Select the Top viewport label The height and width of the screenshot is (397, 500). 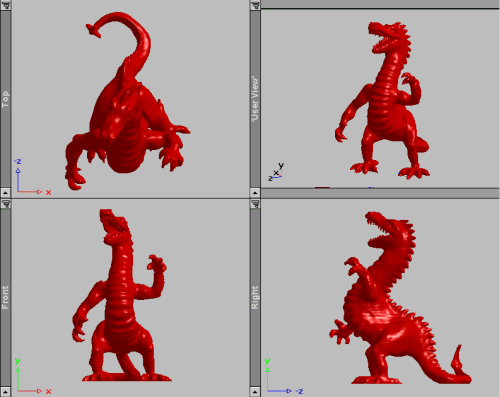[5, 99]
